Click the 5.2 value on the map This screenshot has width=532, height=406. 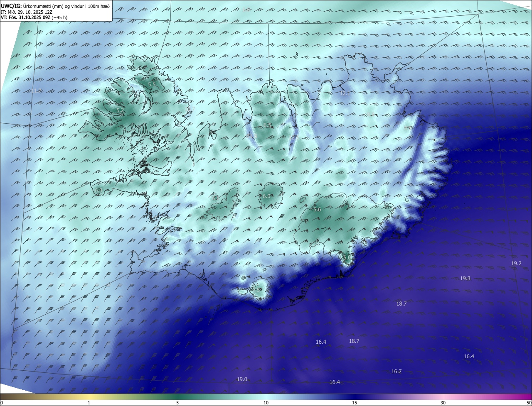tap(120, 110)
